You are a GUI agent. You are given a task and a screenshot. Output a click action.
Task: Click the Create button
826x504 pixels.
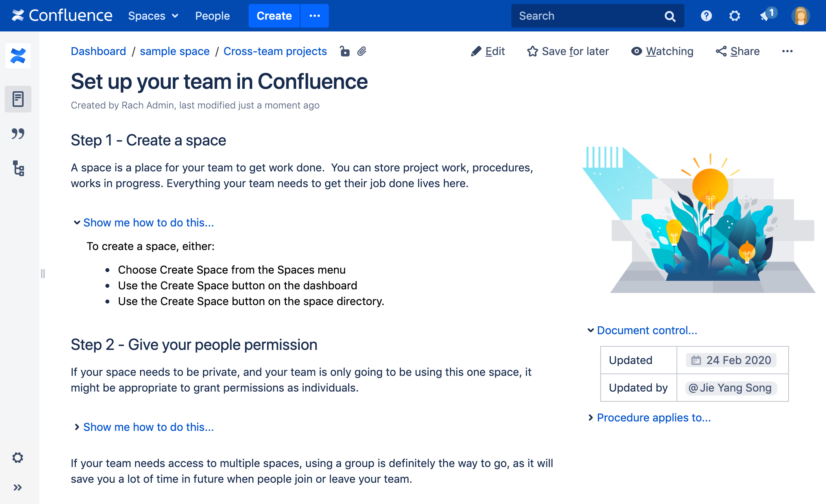click(275, 15)
